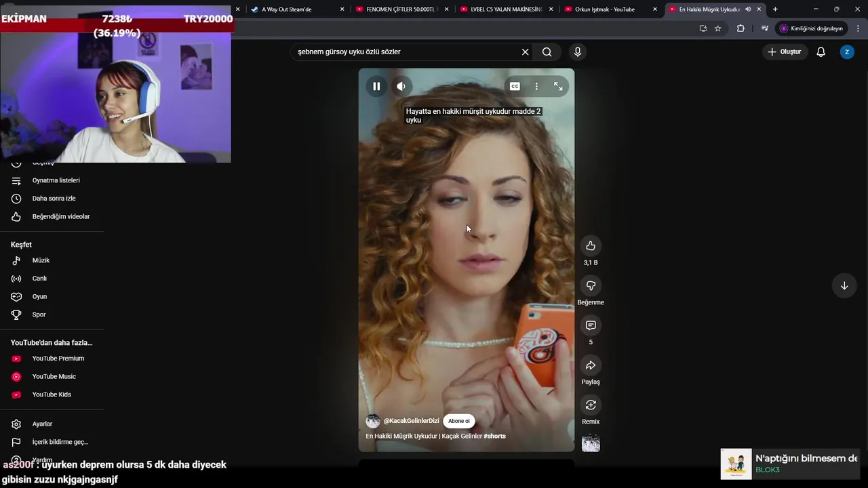Bookmark this page with the star

718,28
